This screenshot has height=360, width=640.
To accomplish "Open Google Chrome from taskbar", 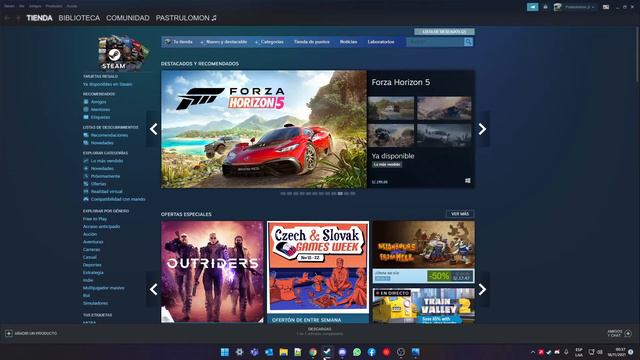I will pos(313,352).
